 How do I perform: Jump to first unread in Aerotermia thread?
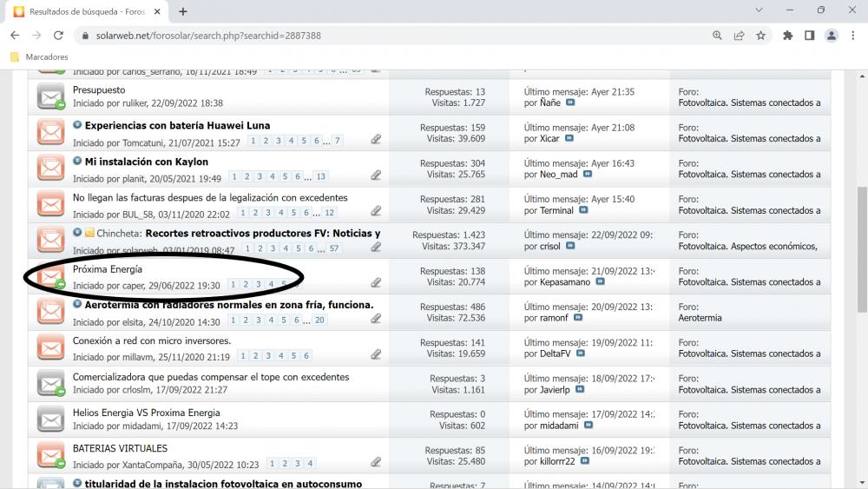[77, 304]
